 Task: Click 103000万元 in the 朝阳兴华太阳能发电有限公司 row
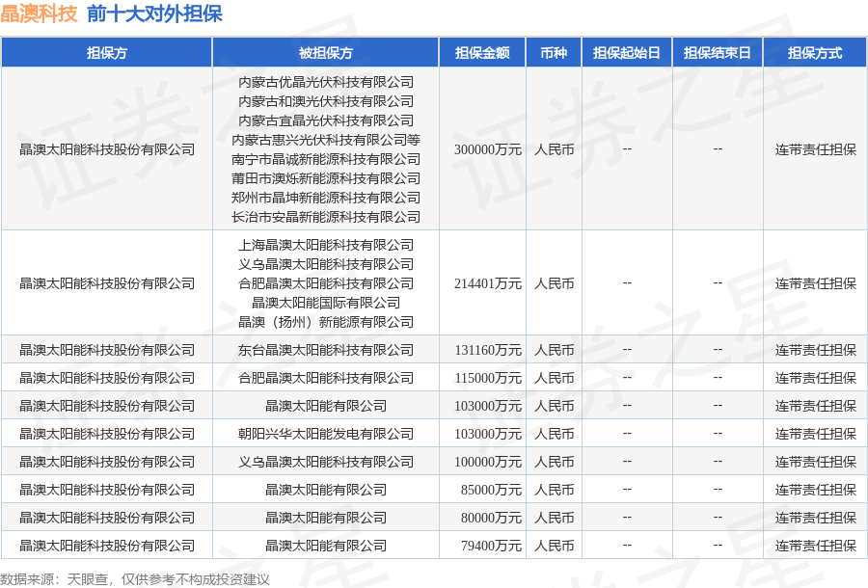pyautogui.click(x=488, y=434)
